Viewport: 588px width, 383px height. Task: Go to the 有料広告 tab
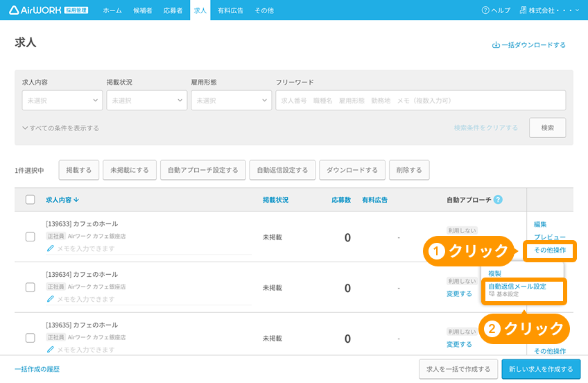[x=231, y=10]
